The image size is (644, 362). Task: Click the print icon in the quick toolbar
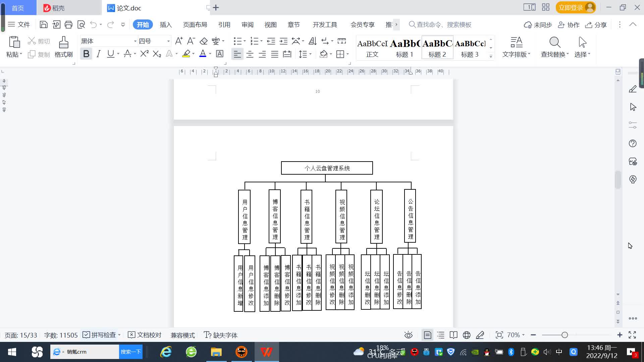point(68,24)
